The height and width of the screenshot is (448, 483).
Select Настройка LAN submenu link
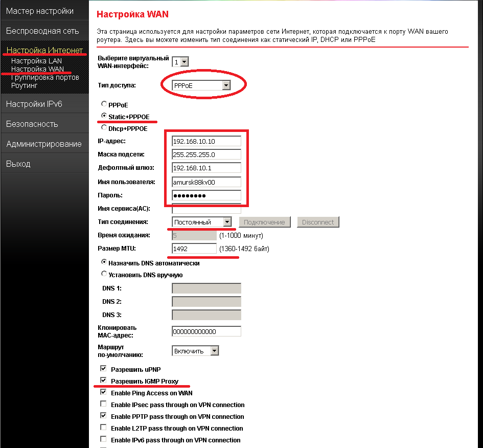click(x=36, y=61)
